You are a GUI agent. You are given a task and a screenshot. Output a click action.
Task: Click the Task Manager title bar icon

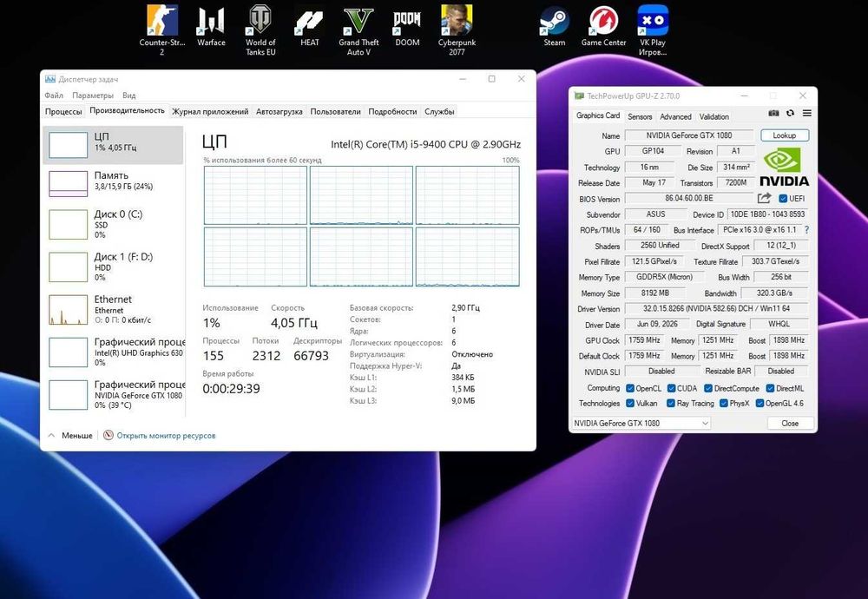coord(50,79)
